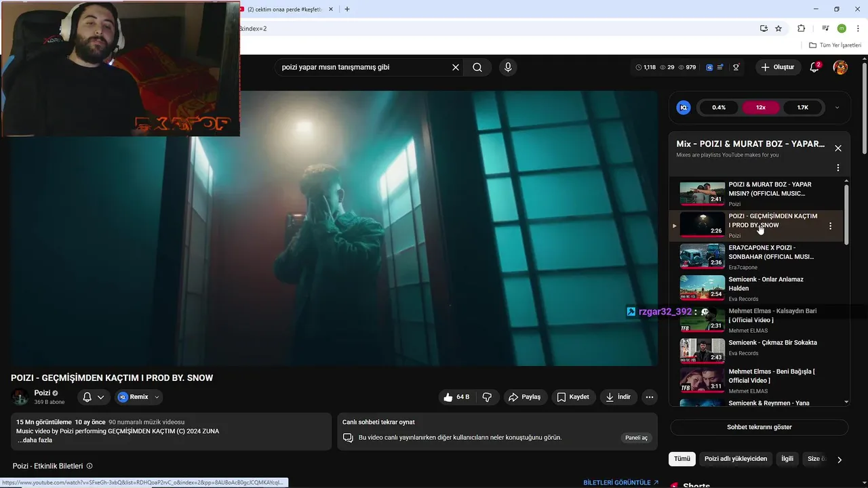The height and width of the screenshot is (488, 868).
Task: Start voice search with microphone icon
Action: [508, 67]
